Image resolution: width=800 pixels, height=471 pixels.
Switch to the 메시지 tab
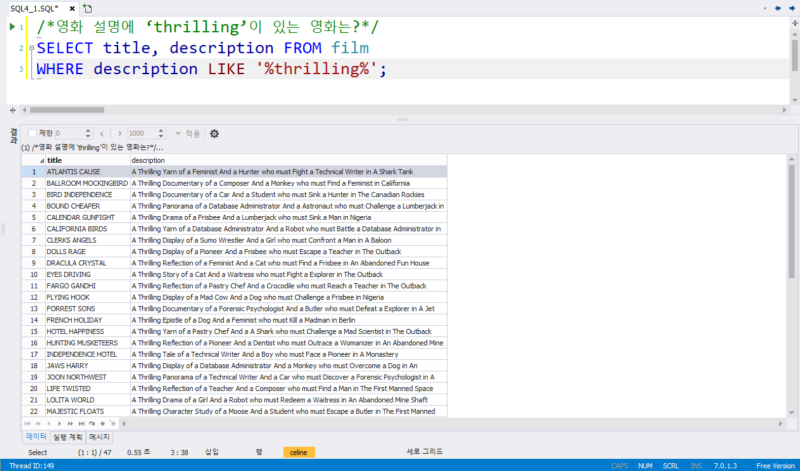pyautogui.click(x=99, y=437)
